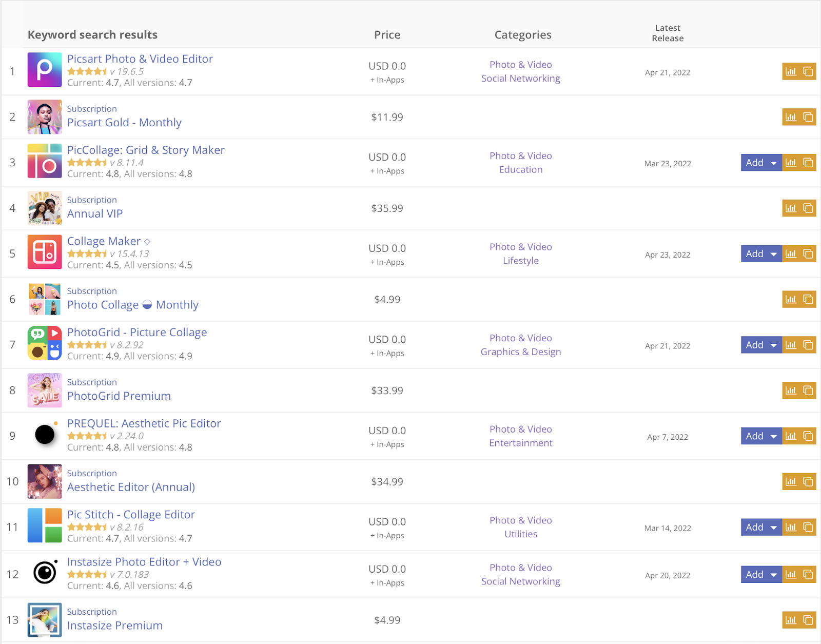
Task: Click copy icon for Photo Collage Monthly
Action: (x=808, y=299)
